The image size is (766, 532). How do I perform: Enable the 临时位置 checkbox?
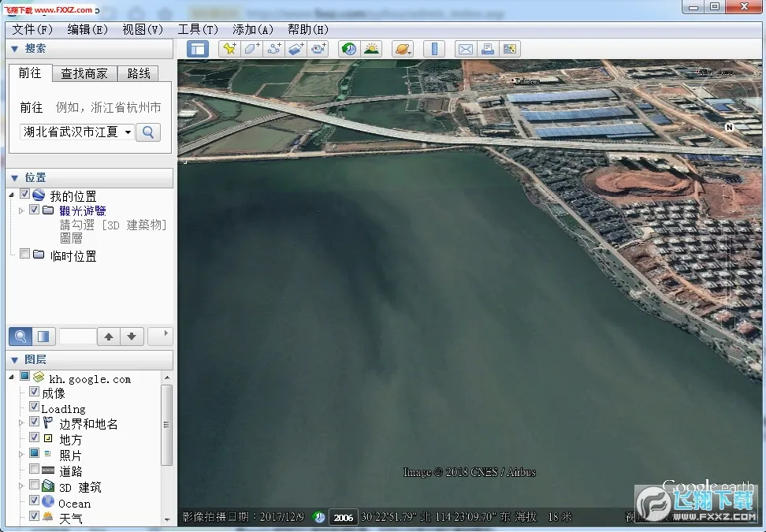25,254
